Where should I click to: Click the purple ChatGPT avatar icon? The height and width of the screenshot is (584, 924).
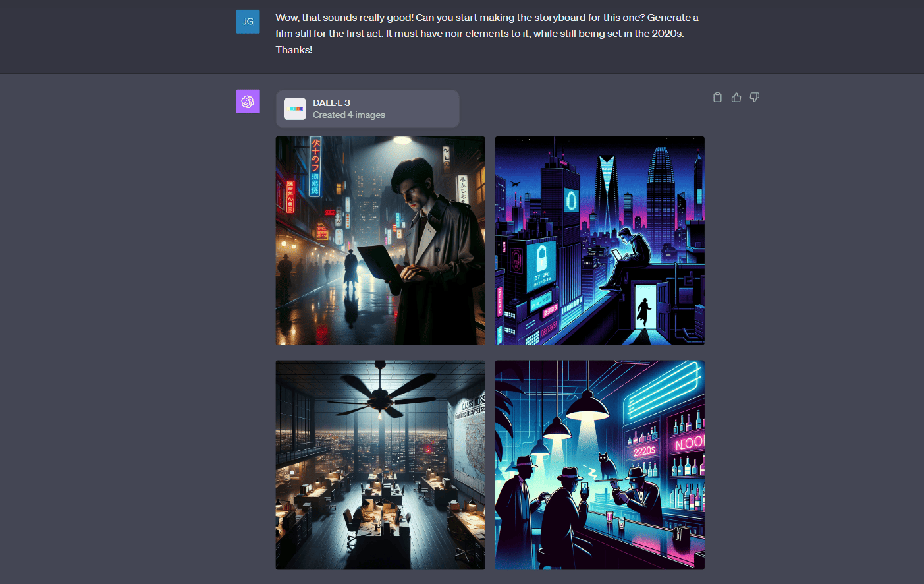point(248,102)
